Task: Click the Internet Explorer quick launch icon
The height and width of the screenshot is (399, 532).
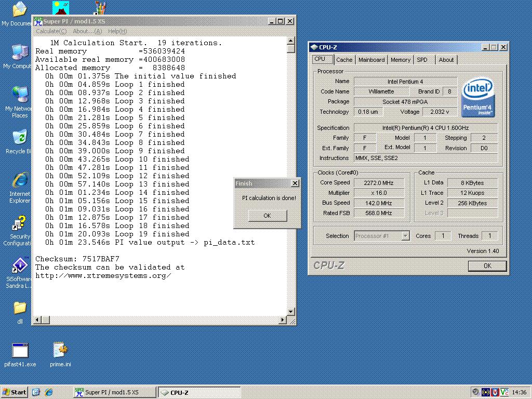Action: click(x=49, y=392)
